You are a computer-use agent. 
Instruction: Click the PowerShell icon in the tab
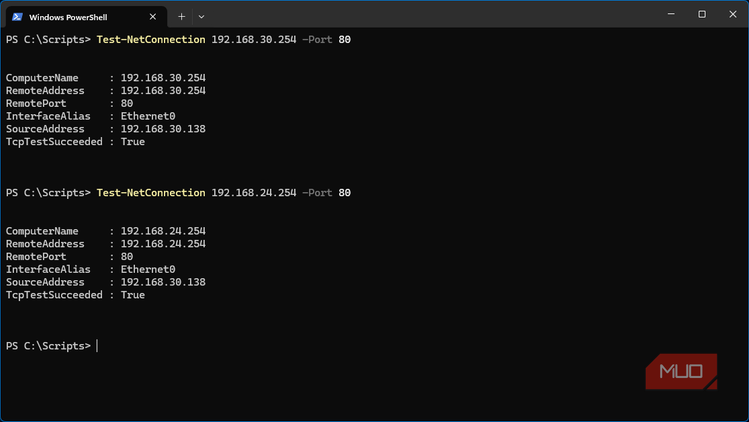[18, 17]
